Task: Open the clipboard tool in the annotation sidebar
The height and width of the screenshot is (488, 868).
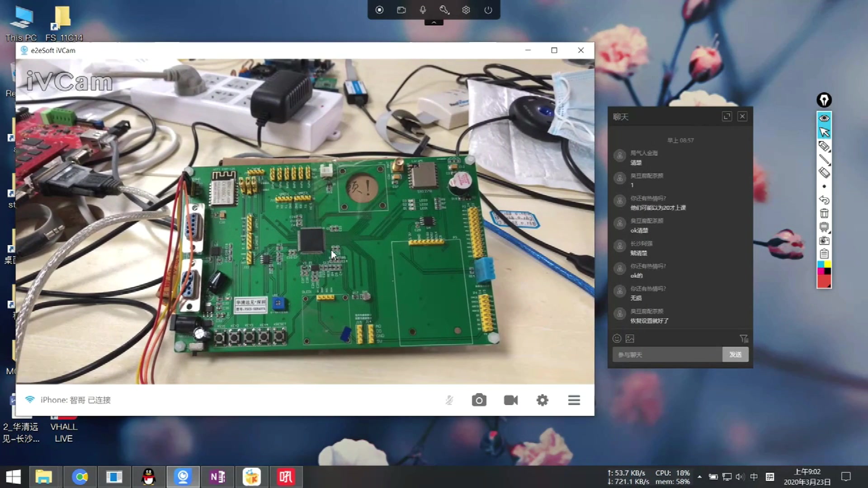Action: coord(824,254)
